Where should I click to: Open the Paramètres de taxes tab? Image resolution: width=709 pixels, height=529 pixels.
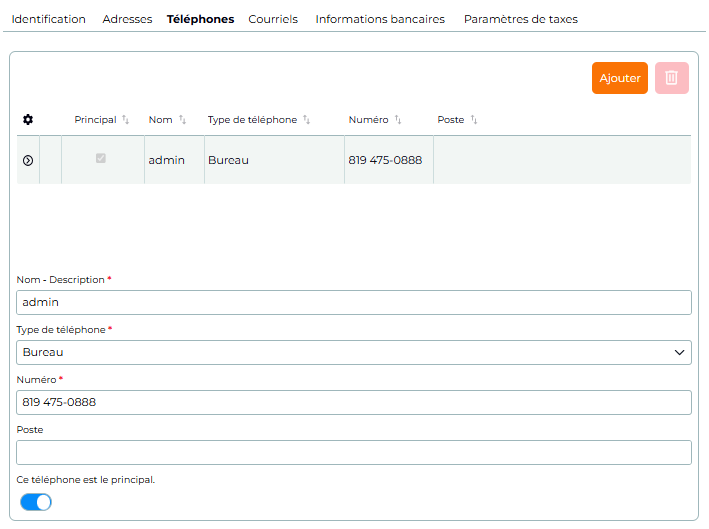point(520,19)
